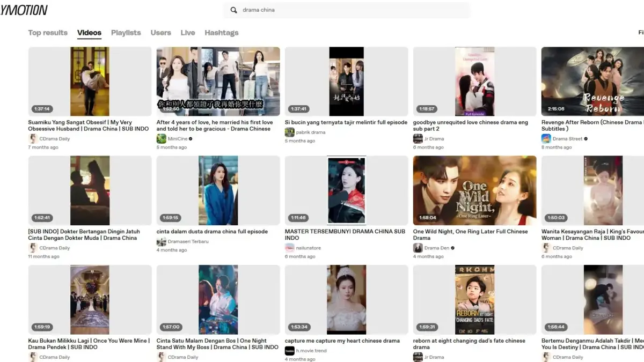Click Drama Street channel name
Viewport: 644px width, 362px height.
[567, 139]
